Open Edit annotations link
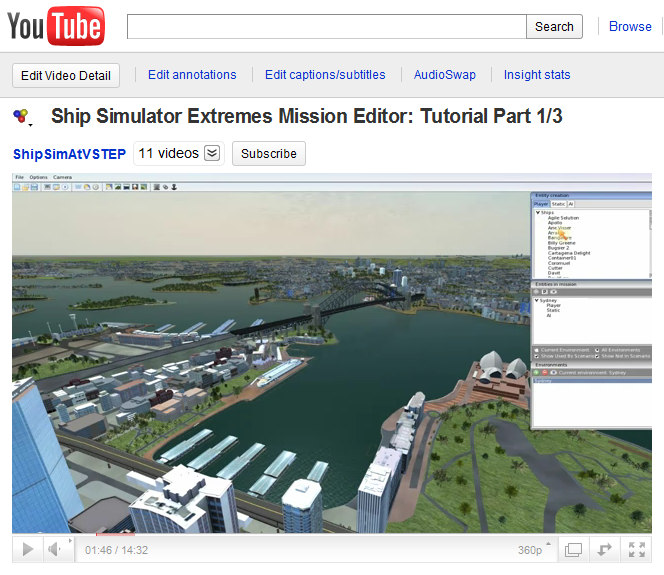This screenshot has width=664, height=575. point(192,75)
